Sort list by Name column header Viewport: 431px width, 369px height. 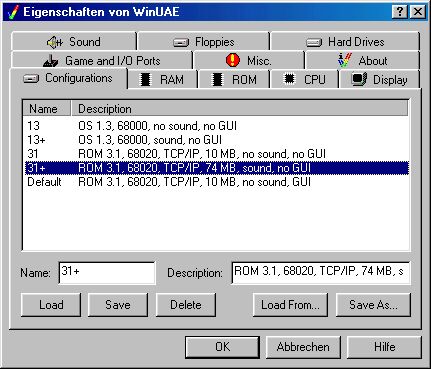[x=47, y=109]
